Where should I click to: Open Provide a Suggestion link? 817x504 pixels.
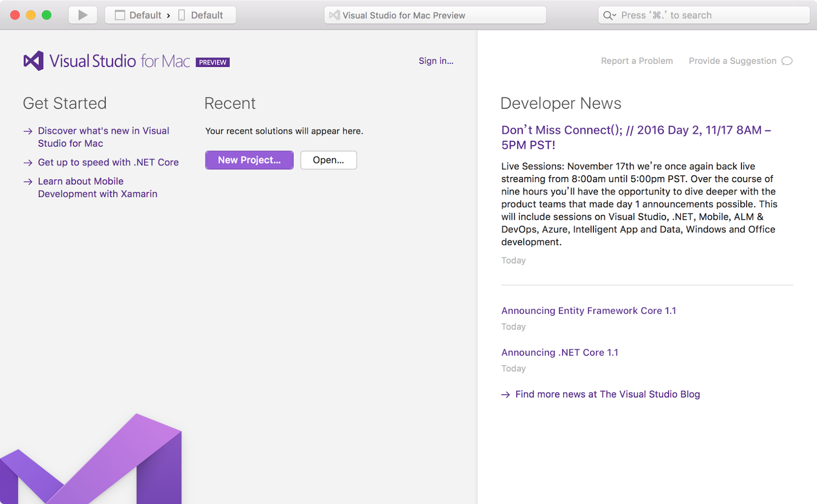tap(733, 61)
